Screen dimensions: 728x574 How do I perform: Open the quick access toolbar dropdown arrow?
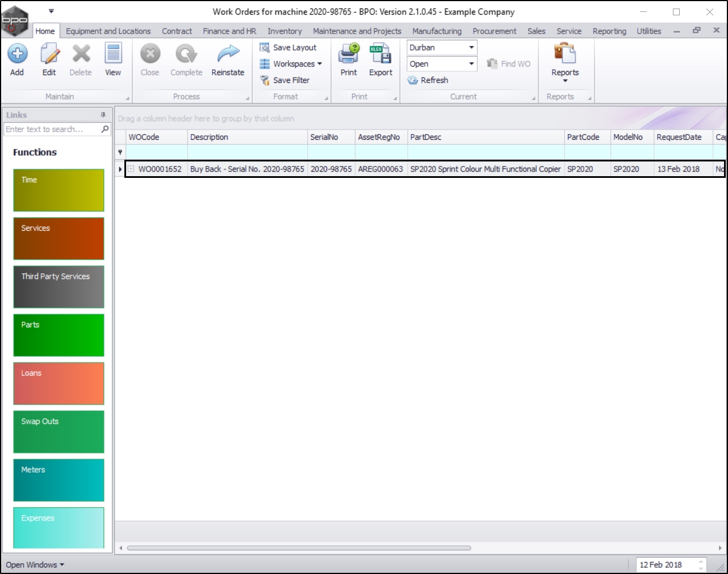click(51, 11)
